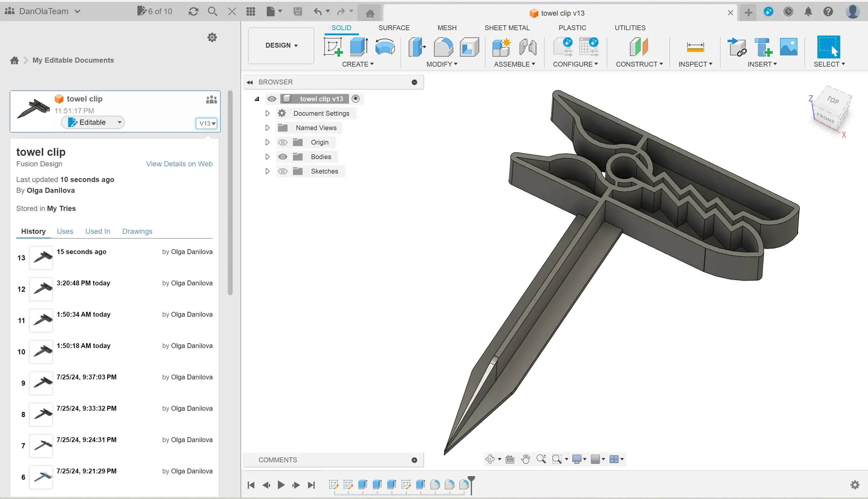The height and width of the screenshot is (499, 868).
Task: Select the Joint tool icon
Action: point(528,47)
